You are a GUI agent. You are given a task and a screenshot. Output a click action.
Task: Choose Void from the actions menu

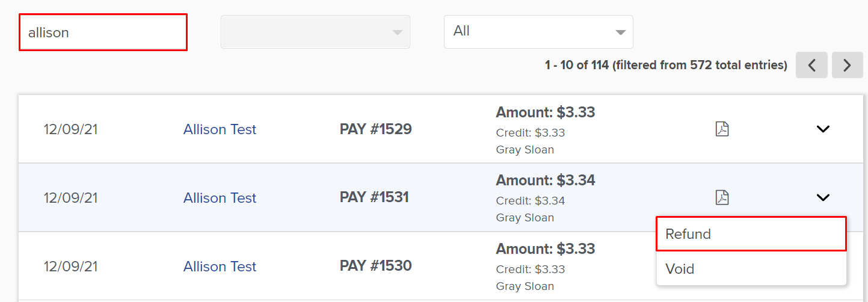coord(751,268)
